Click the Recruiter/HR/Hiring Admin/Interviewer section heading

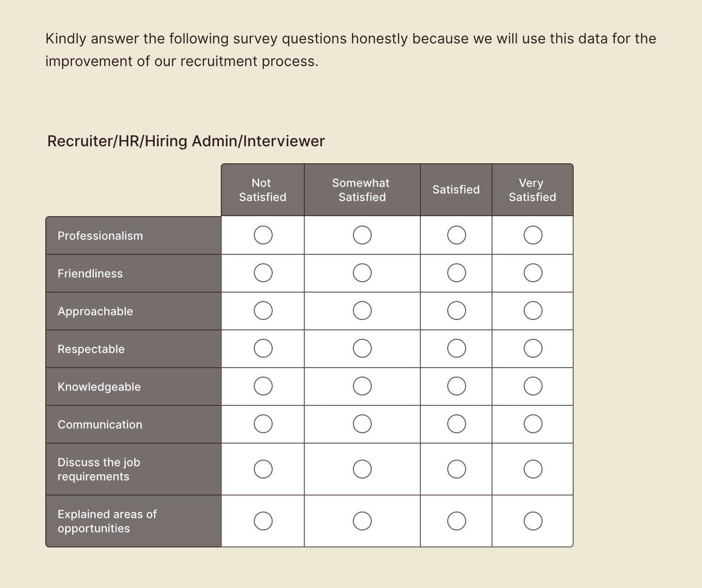tap(186, 141)
